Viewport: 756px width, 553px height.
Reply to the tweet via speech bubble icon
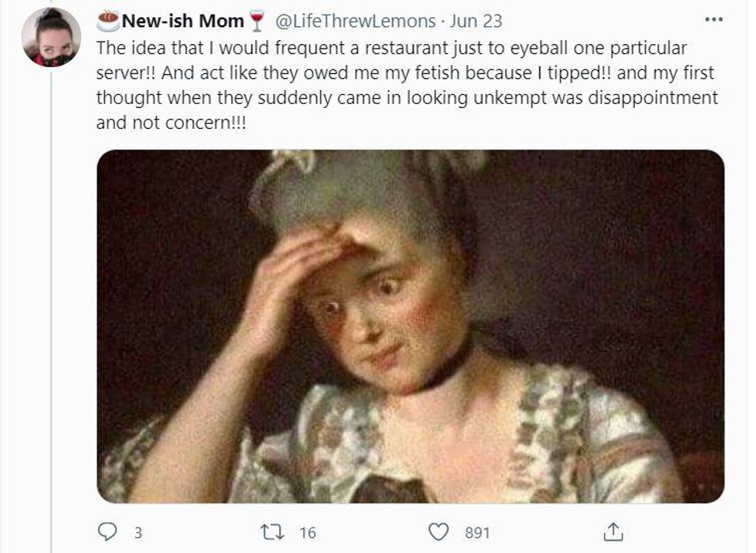106,531
